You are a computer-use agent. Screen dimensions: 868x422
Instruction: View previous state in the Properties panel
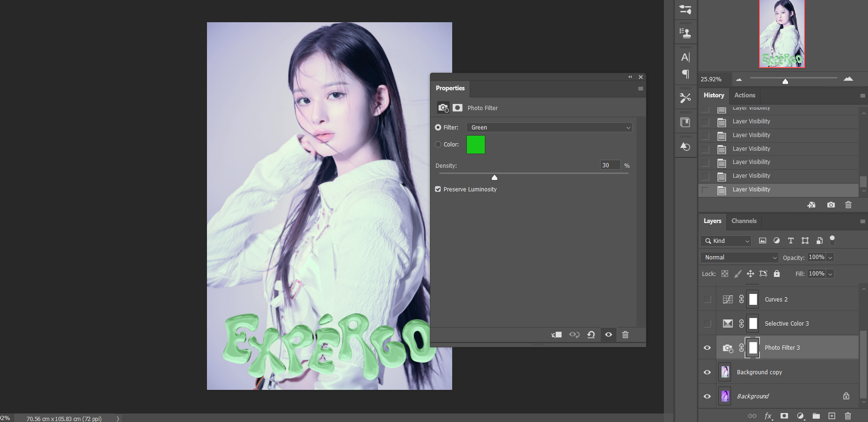pyautogui.click(x=574, y=335)
